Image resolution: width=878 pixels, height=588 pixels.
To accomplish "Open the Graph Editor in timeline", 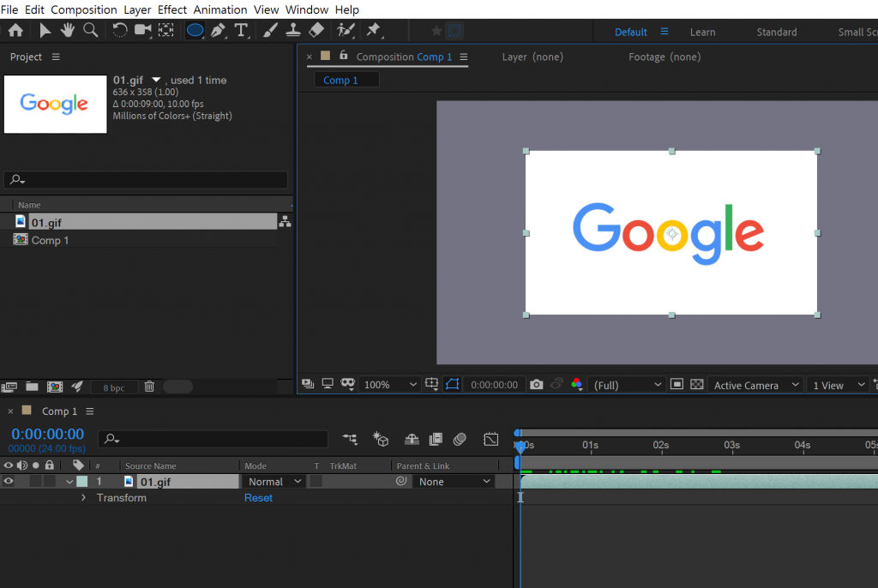I will pos(490,439).
